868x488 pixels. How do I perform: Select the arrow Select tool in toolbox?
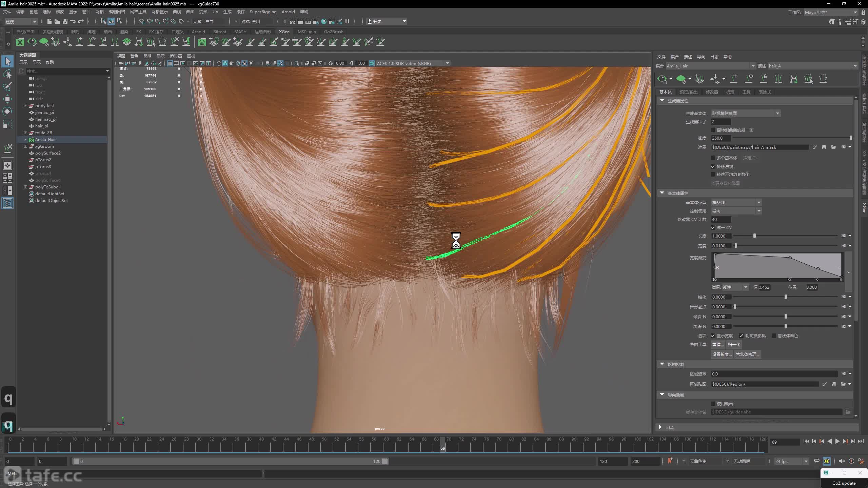[x=8, y=61]
